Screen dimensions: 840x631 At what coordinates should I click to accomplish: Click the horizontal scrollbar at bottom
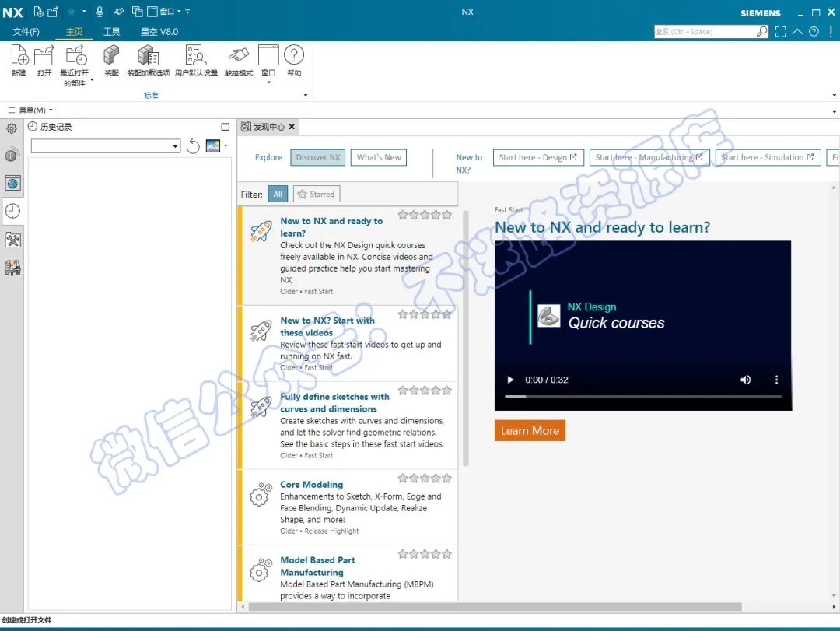[x=495, y=607]
